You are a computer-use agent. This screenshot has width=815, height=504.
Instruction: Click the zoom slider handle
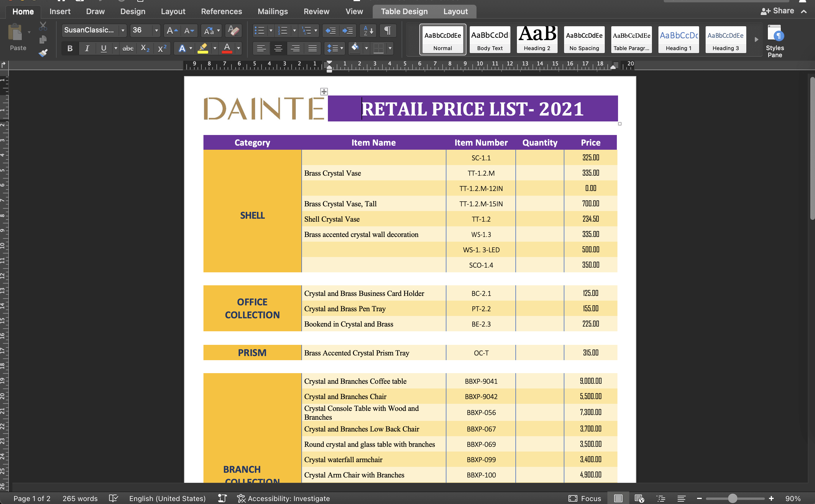click(733, 498)
